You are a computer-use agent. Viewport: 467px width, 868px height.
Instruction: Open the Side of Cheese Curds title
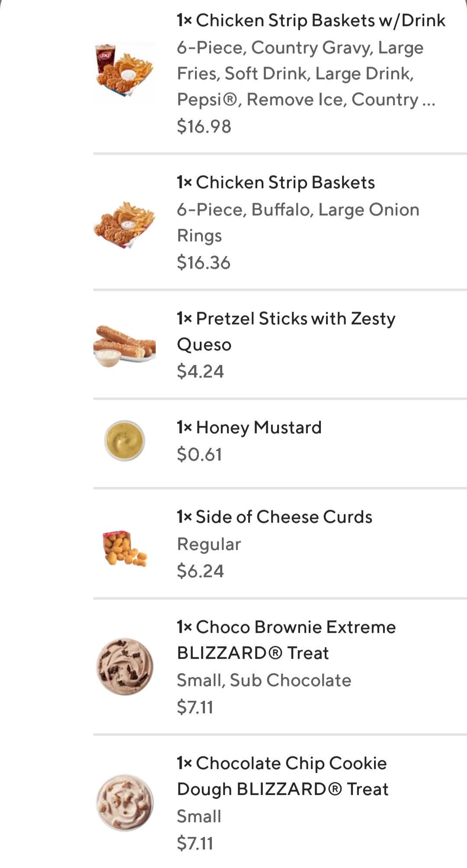click(x=274, y=517)
